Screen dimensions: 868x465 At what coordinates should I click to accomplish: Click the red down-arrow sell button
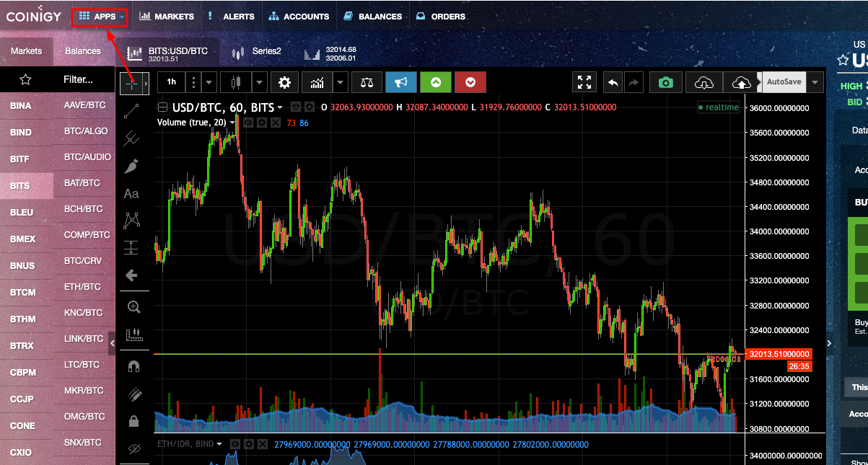pos(470,82)
